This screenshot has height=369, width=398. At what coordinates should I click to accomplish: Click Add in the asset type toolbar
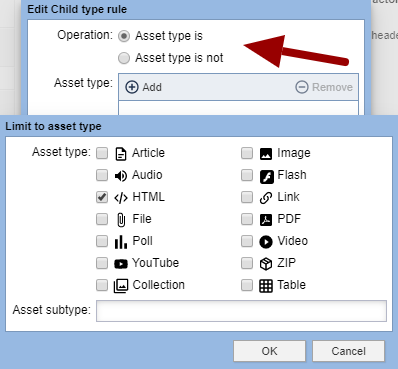click(x=144, y=87)
